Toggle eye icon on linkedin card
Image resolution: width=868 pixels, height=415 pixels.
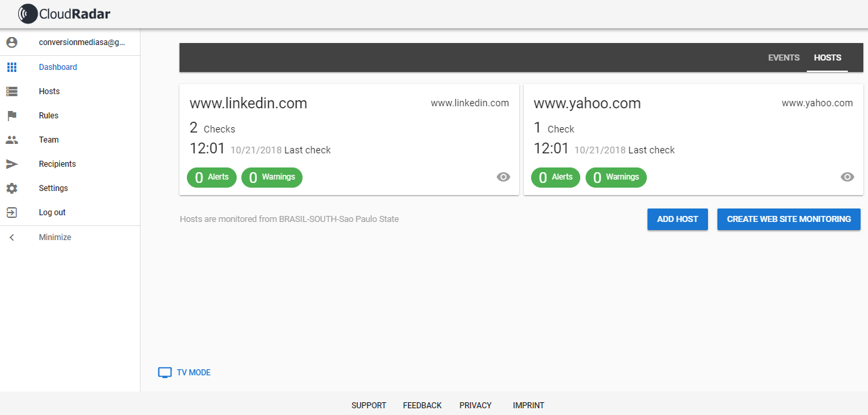click(x=504, y=177)
